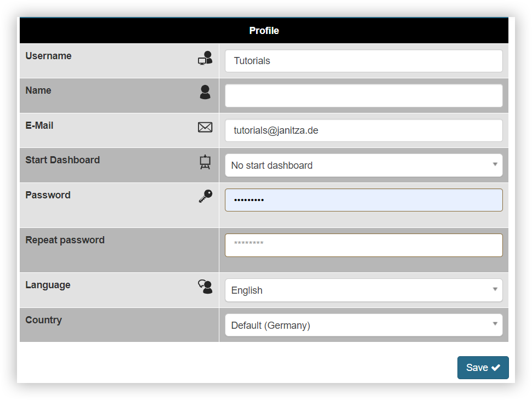The height and width of the screenshot is (400, 532).
Task: Click the Repeat password field
Action: coord(364,245)
